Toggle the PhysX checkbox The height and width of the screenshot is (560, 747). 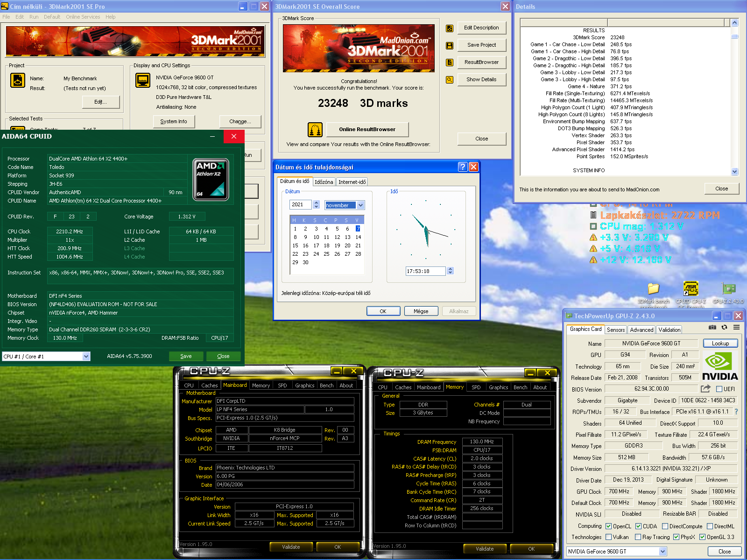[x=676, y=537]
